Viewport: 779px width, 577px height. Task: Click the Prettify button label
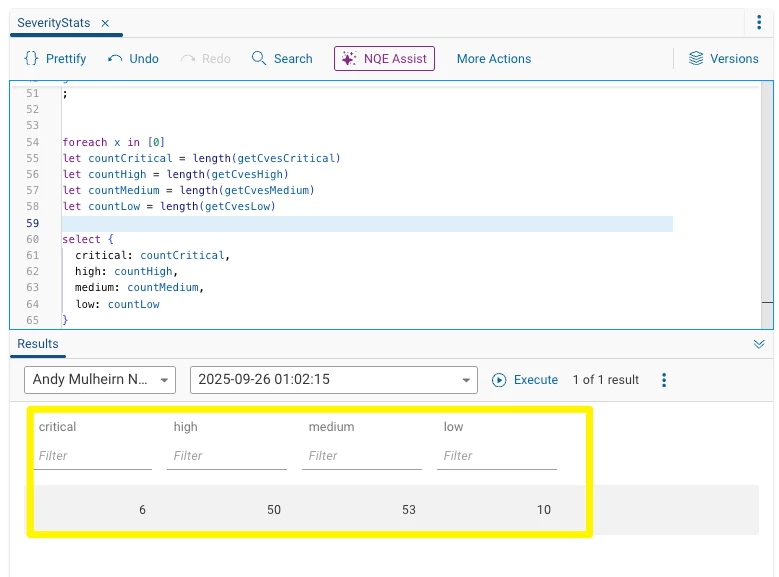point(66,59)
